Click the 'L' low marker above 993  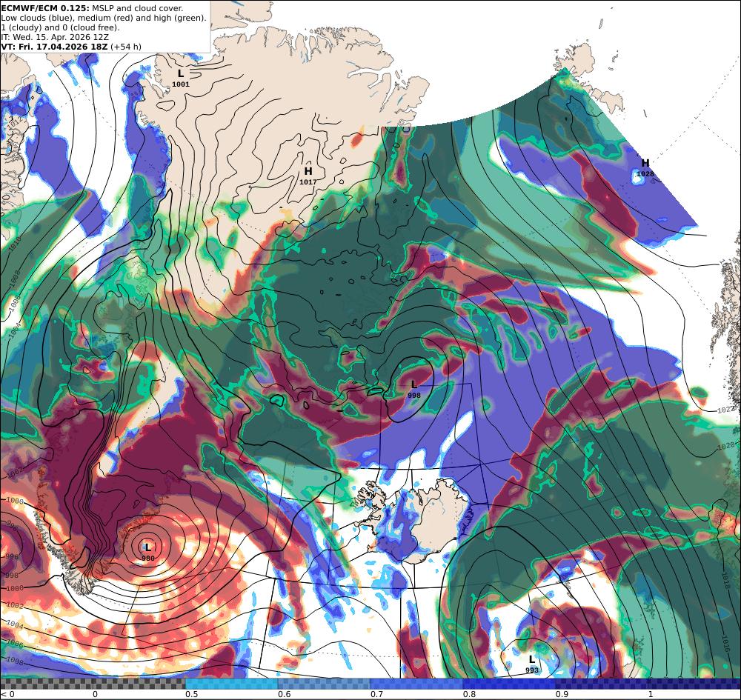click(531, 659)
